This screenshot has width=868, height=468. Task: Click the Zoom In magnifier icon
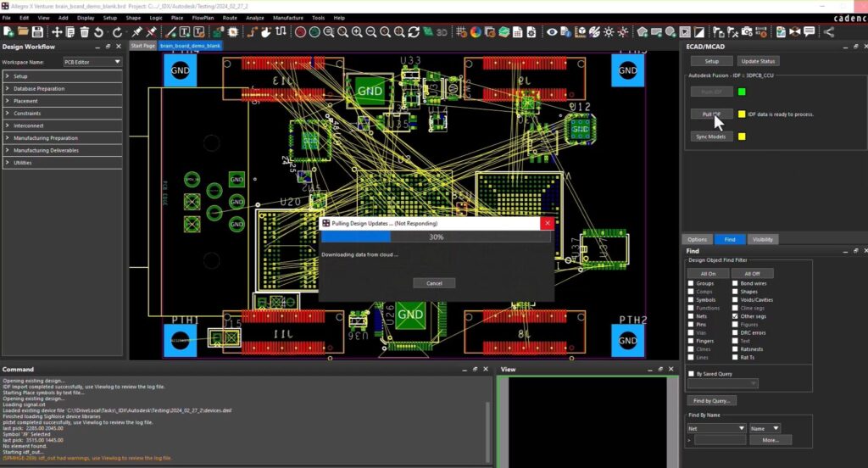click(x=357, y=32)
